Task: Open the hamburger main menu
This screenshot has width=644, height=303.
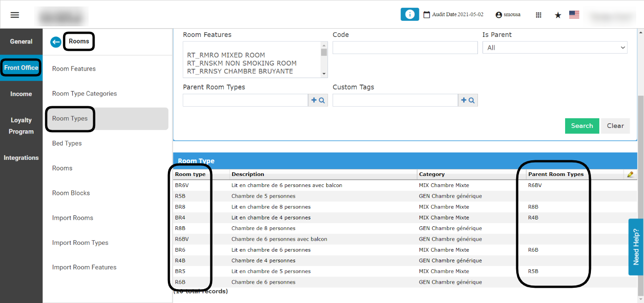Action: (15, 15)
